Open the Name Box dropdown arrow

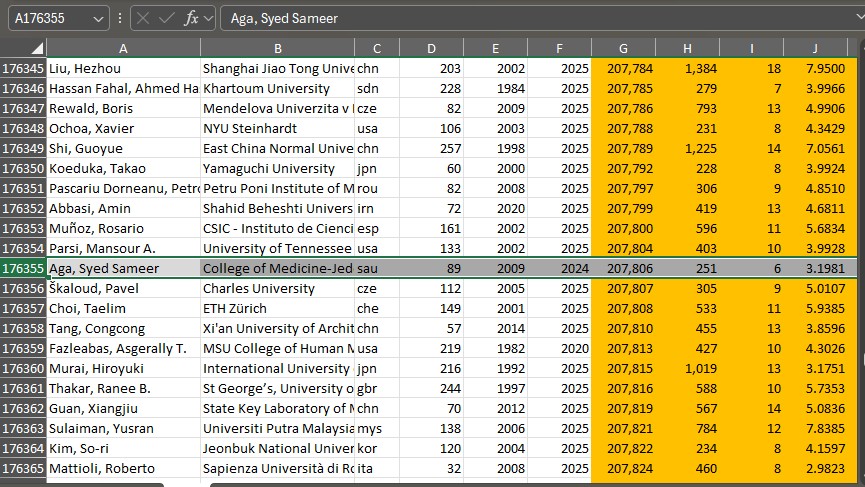98,19
